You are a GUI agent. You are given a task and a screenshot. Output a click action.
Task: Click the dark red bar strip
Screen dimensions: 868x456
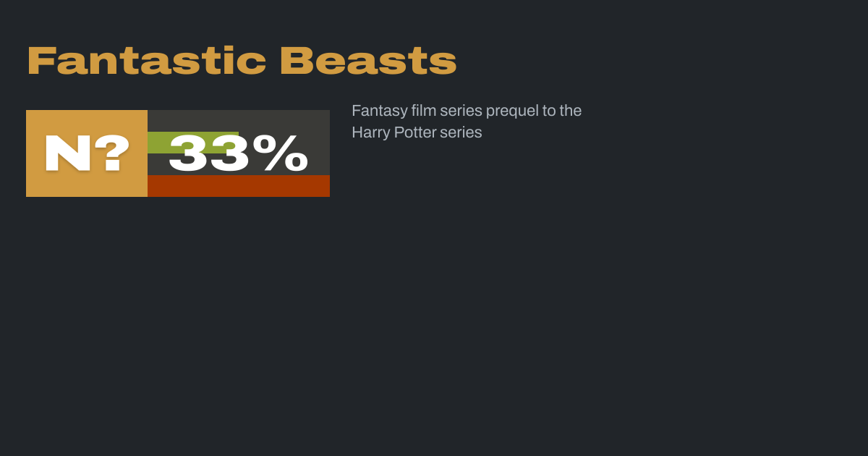[x=238, y=186]
